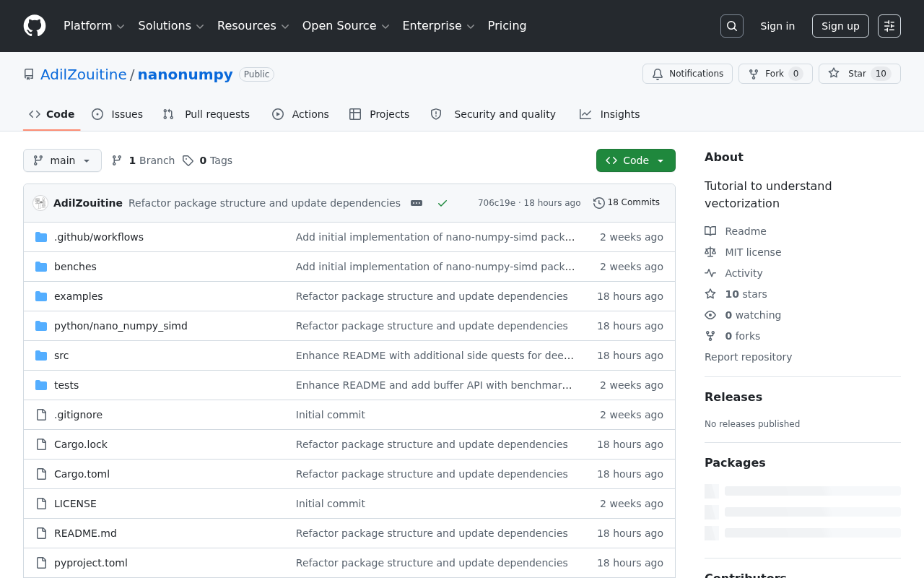The image size is (924, 578).
Task: Open latest commit message 'Refactor package structure'
Action: (x=264, y=203)
